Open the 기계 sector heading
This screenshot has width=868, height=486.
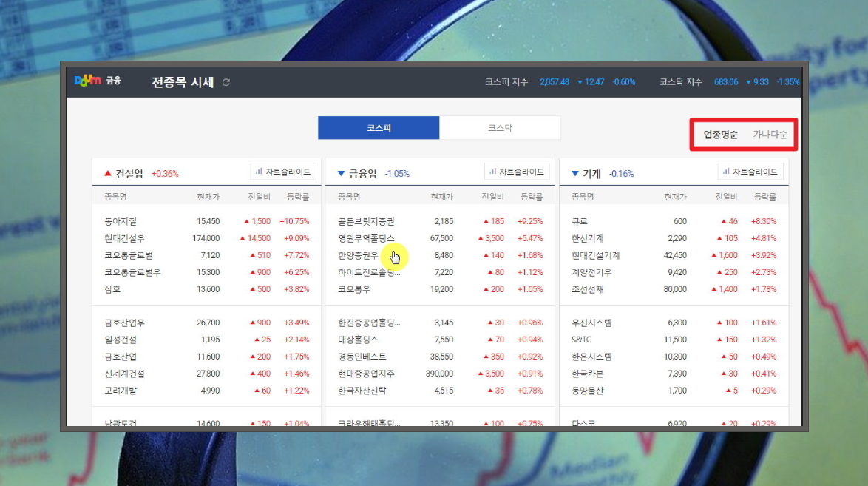(x=591, y=173)
